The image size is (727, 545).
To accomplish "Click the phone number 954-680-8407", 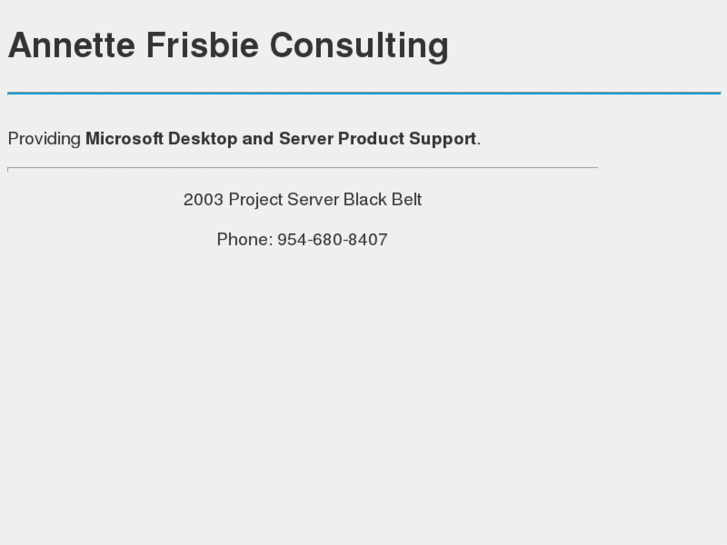I will tap(332, 239).
